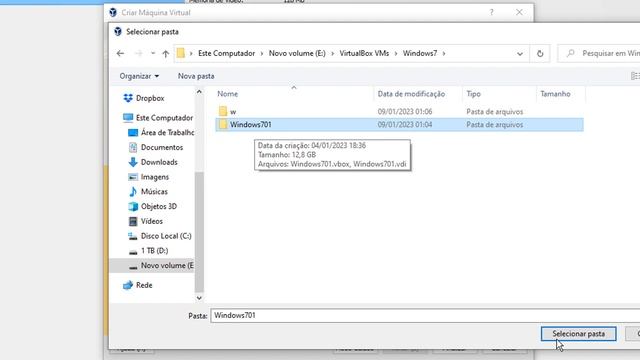Image resolution: width=640 pixels, height=360 pixels.
Task: Click the navigation pane scrollbar thumb
Action: [199, 232]
